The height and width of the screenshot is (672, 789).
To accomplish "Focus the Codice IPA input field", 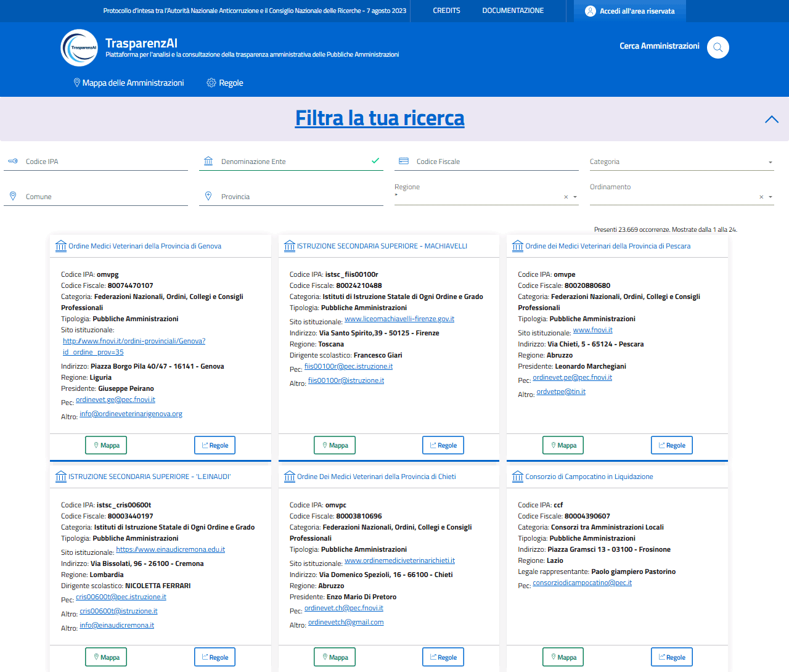I will (96, 162).
